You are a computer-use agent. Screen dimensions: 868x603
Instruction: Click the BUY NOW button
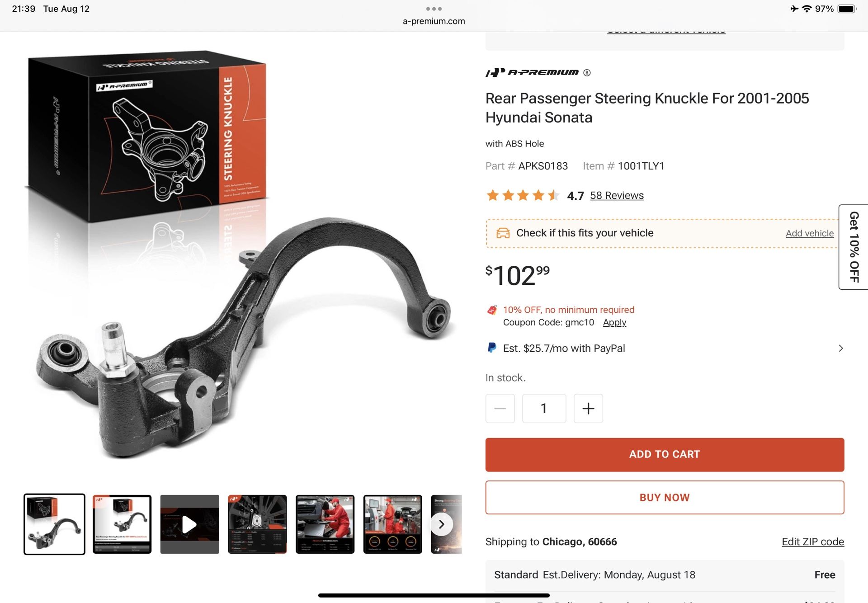pos(665,497)
